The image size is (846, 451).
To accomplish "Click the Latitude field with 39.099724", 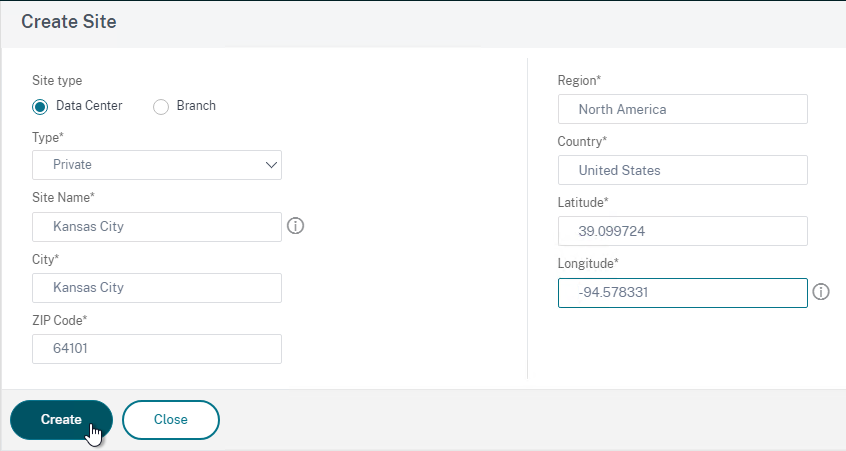I will point(683,231).
